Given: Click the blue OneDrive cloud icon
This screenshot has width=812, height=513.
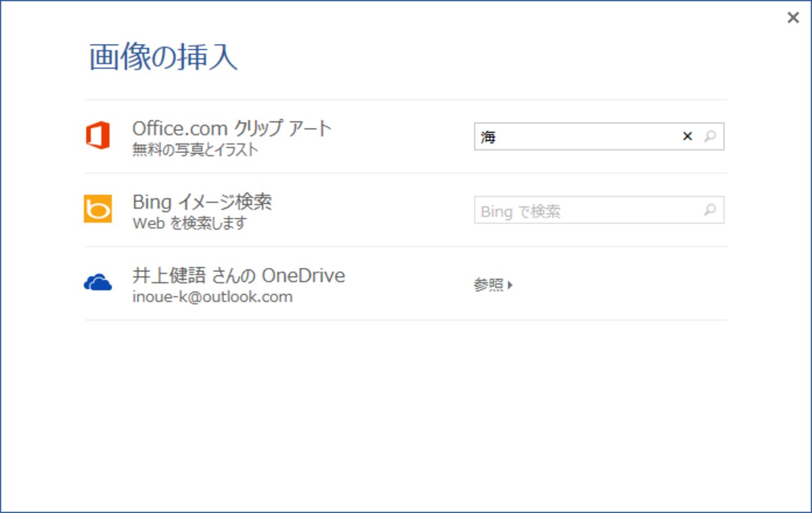Looking at the screenshot, I should pos(97,283).
